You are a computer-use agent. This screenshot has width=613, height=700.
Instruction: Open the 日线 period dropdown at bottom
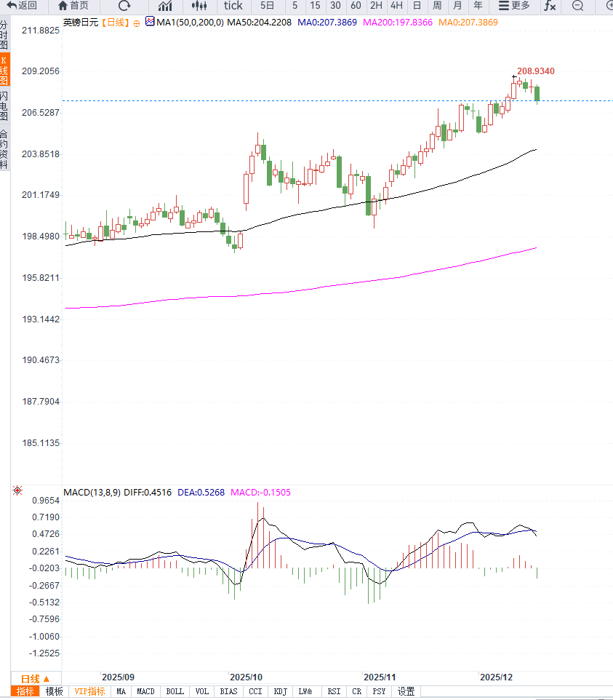pyautogui.click(x=35, y=678)
